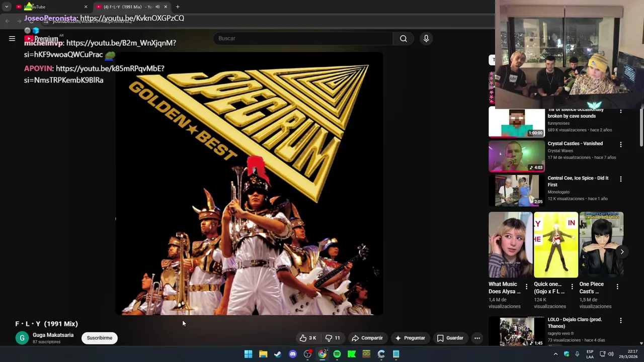Open Discord from the taskbar
The height and width of the screenshot is (362, 644).
tap(293, 354)
